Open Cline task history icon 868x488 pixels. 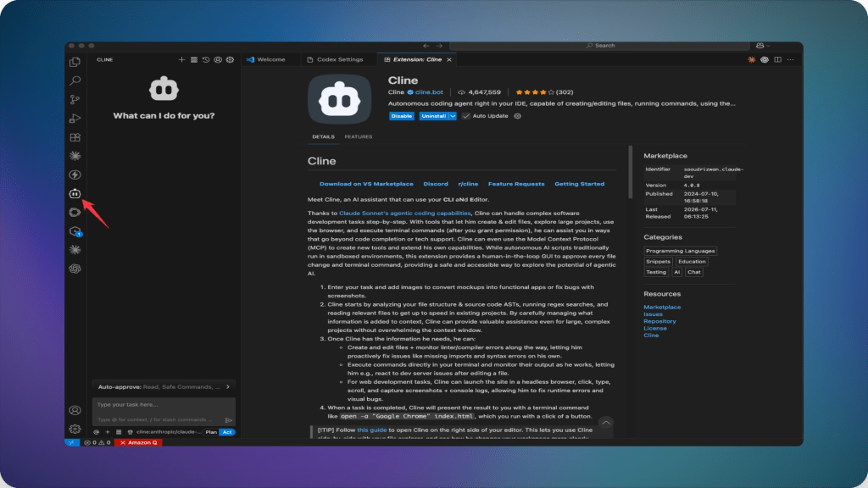point(206,60)
